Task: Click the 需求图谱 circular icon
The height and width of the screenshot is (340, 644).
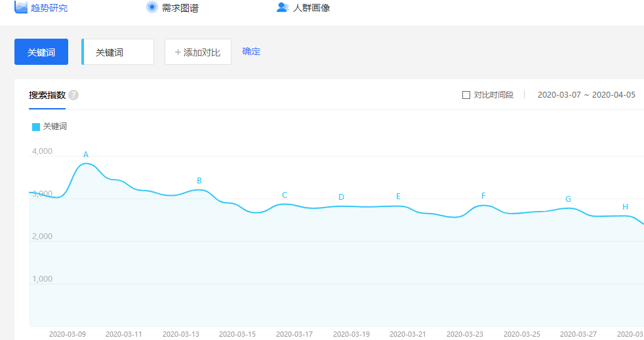Action: tap(152, 7)
